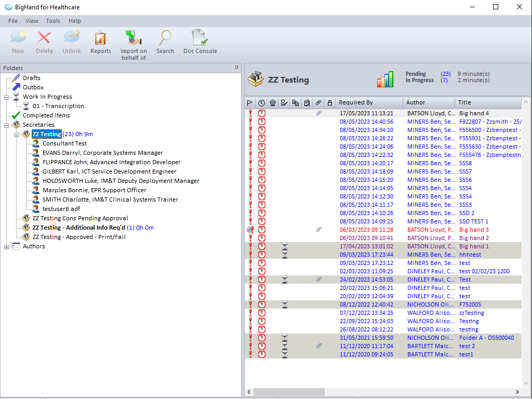Open the Tools menu
532x399 pixels.
point(53,21)
